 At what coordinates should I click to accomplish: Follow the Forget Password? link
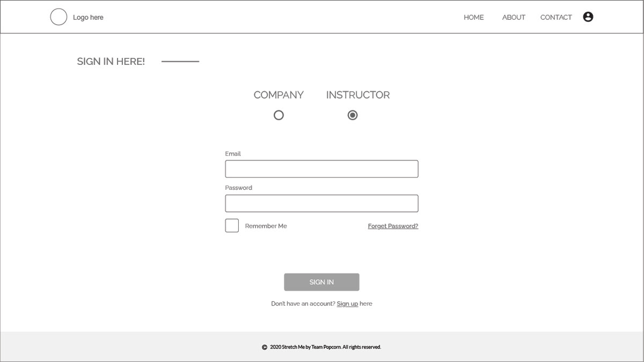click(x=393, y=226)
